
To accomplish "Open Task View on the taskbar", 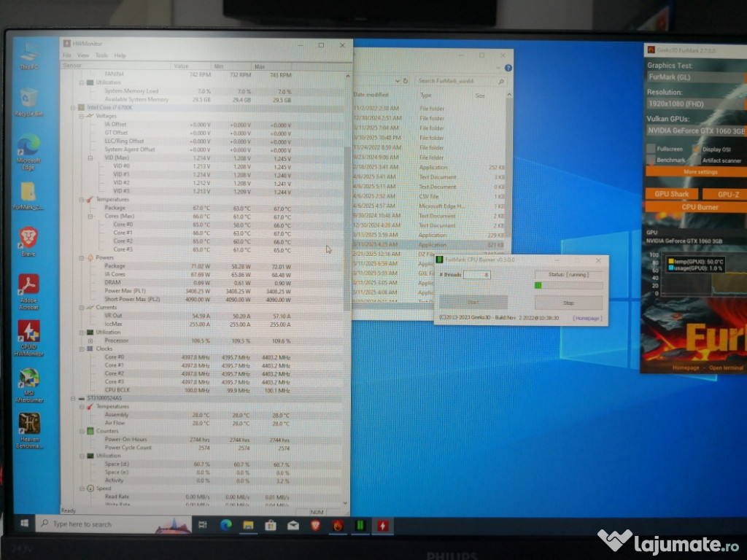I will coord(203,524).
